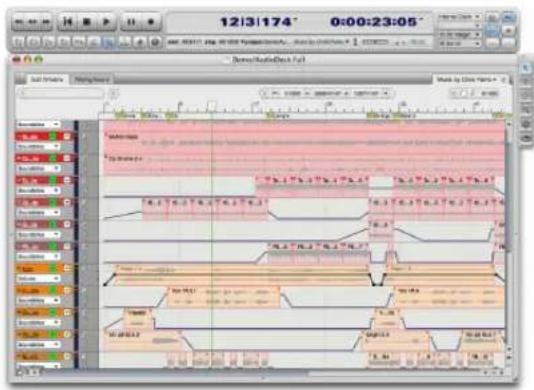Open the Soundbites dropdown under the first red track
The width and height of the screenshot is (534, 390).
click(x=38, y=147)
